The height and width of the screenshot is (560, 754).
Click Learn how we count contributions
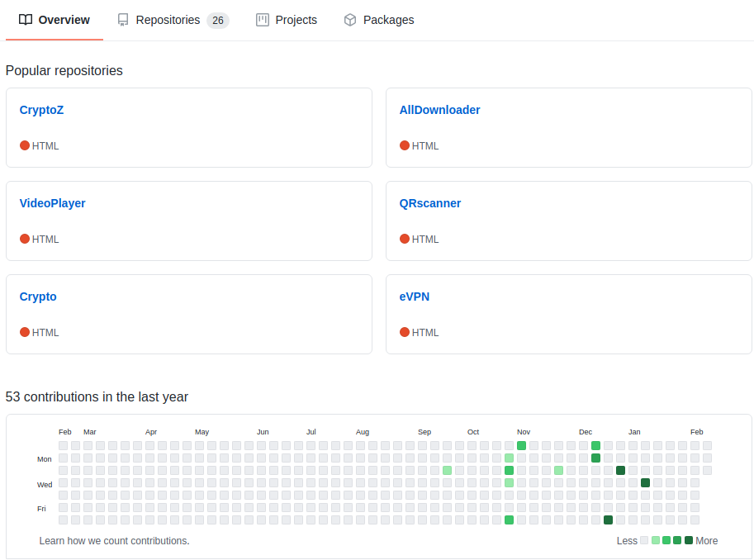pyautogui.click(x=115, y=541)
